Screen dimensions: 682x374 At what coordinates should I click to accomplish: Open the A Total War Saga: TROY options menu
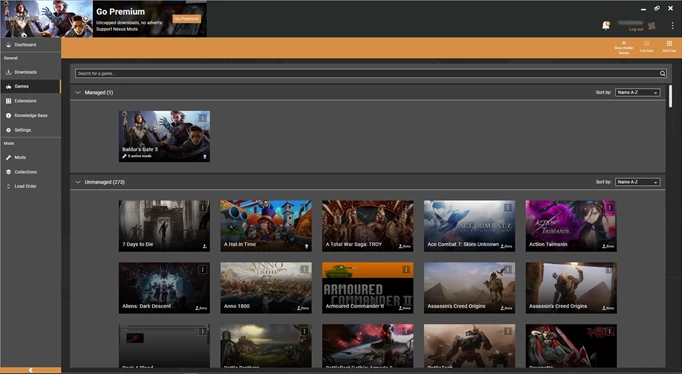point(406,207)
